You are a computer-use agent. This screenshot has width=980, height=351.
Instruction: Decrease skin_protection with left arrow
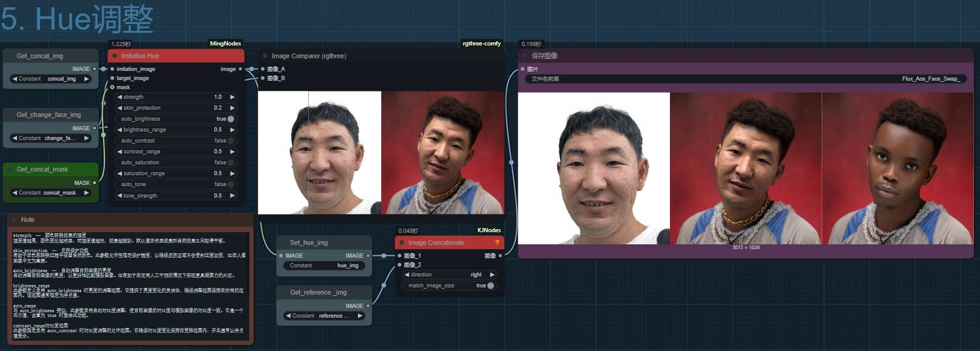click(x=120, y=108)
